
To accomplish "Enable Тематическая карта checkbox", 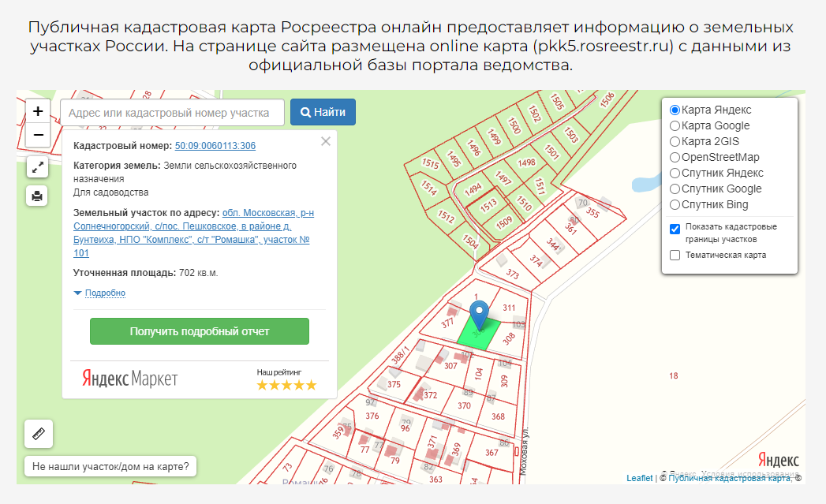I will coord(675,256).
